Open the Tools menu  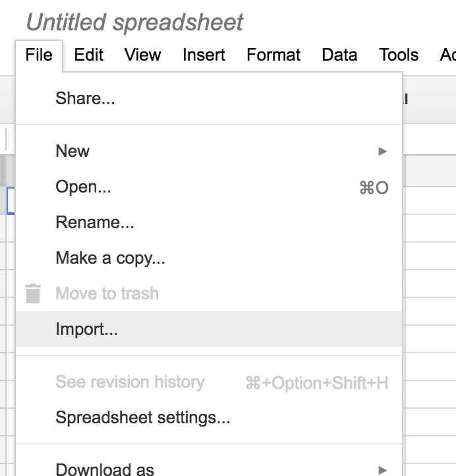tap(399, 55)
